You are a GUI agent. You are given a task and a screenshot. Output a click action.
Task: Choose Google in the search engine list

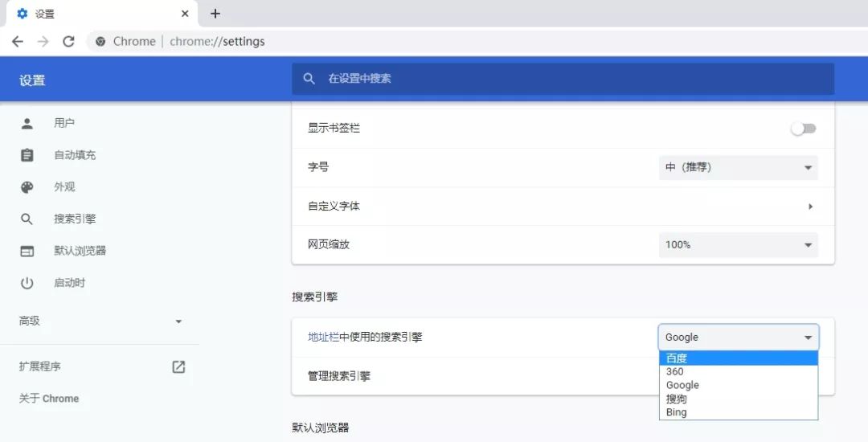(739, 385)
